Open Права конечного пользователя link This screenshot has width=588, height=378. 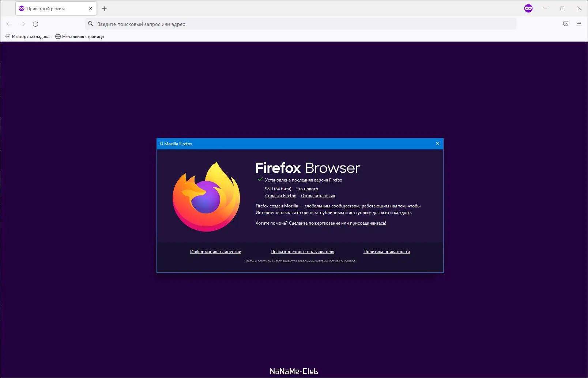pyautogui.click(x=302, y=252)
